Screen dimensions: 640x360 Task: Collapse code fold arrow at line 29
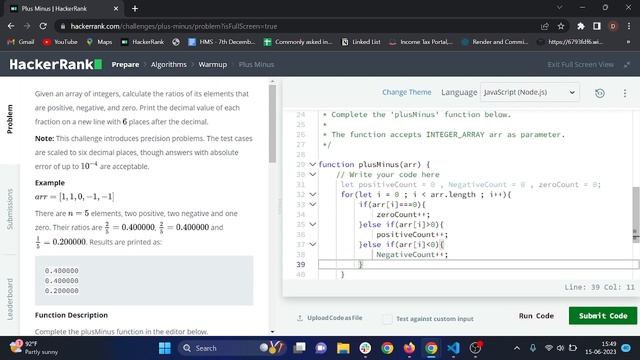(313, 164)
